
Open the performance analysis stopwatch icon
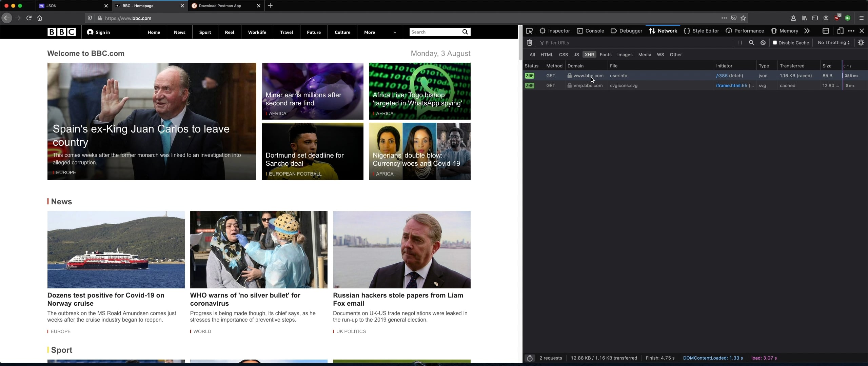tap(530, 358)
